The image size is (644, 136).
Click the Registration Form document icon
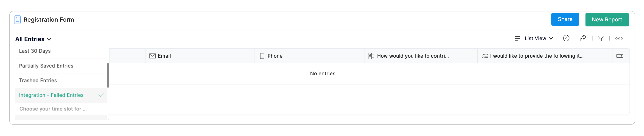(x=17, y=19)
